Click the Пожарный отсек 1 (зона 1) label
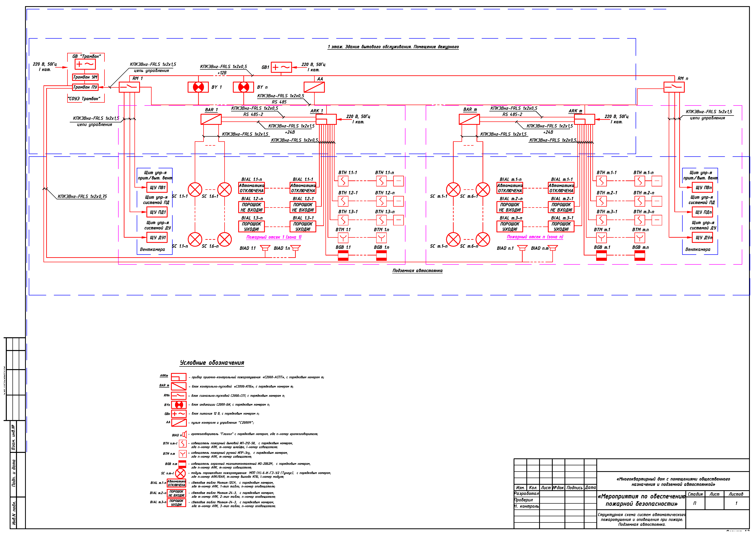 click(x=274, y=237)
